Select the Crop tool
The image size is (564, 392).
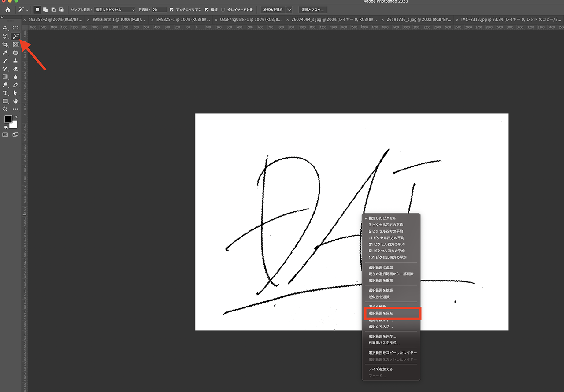pyautogui.click(x=5, y=44)
